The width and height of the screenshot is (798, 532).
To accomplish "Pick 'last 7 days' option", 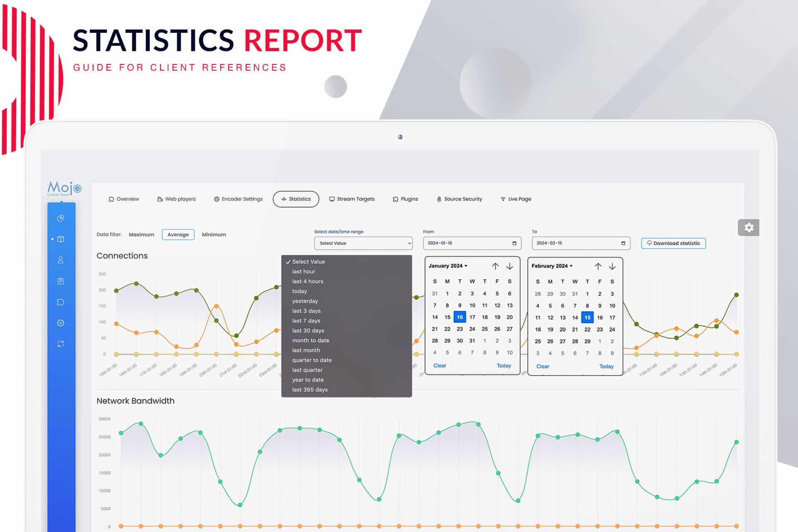I will point(346,321).
